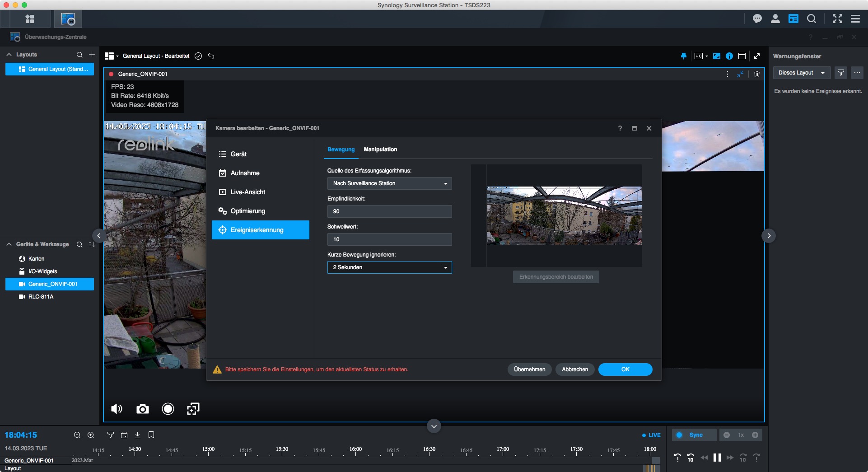Open the Quelle des Erfassungsalgorithmus dropdown
The image size is (868, 472).
coord(389,183)
